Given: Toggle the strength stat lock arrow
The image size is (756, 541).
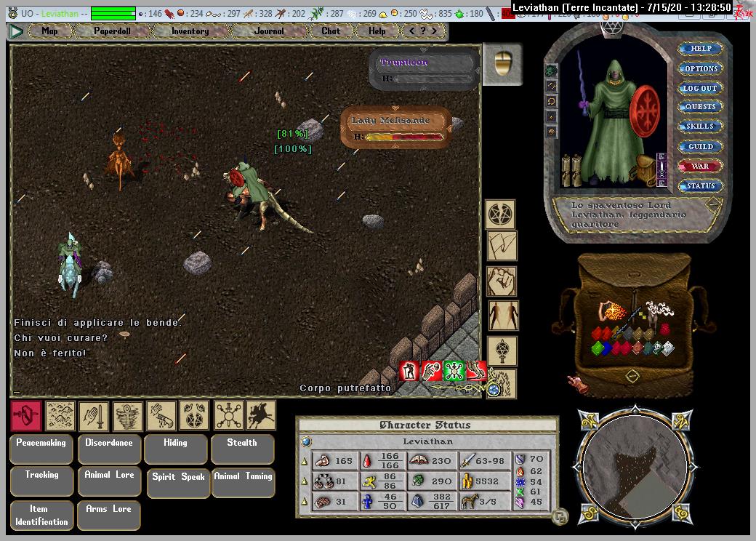Looking at the screenshot, I should pyautogui.click(x=305, y=462).
